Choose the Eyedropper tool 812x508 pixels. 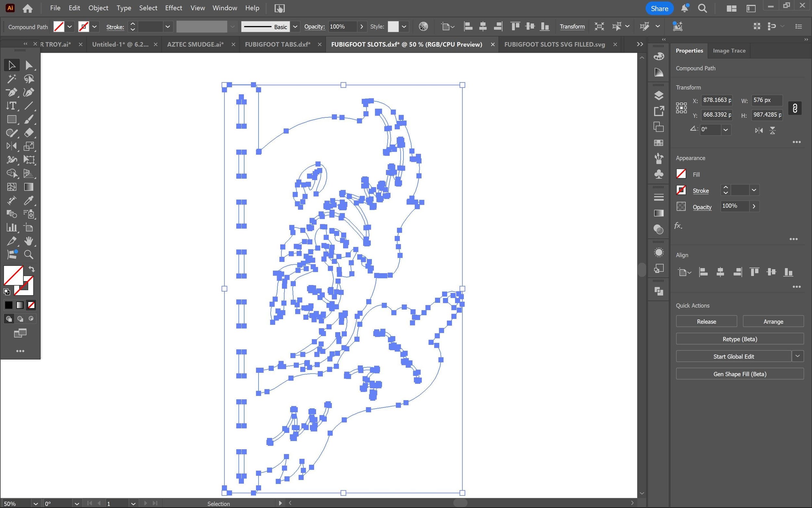click(29, 201)
